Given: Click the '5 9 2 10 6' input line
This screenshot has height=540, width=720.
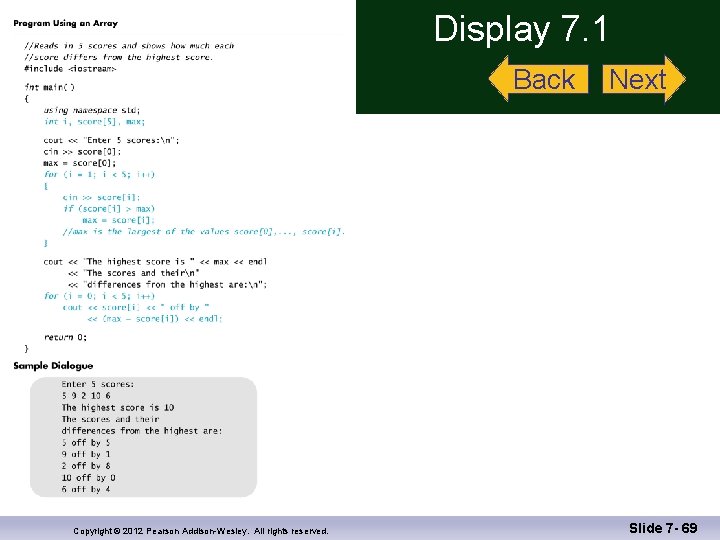Looking at the screenshot, I should tap(86, 396).
